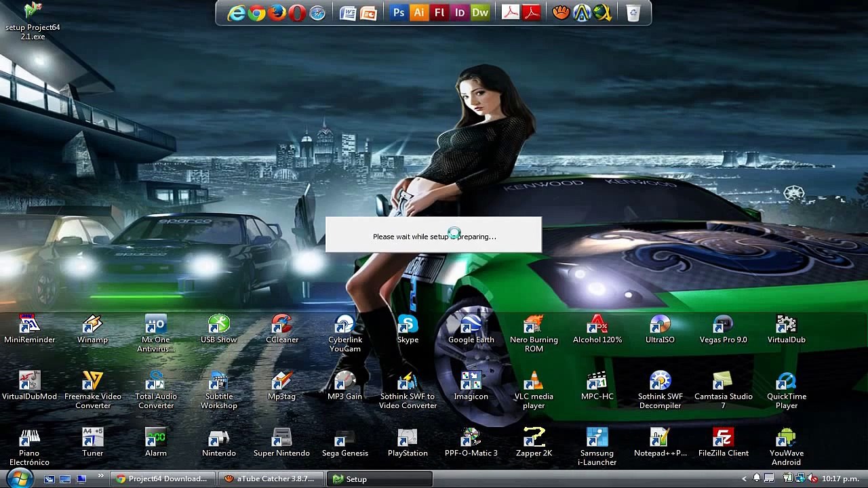Open the Recycle Bin in the dock
The image size is (868, 488).
tap(633, 13)
